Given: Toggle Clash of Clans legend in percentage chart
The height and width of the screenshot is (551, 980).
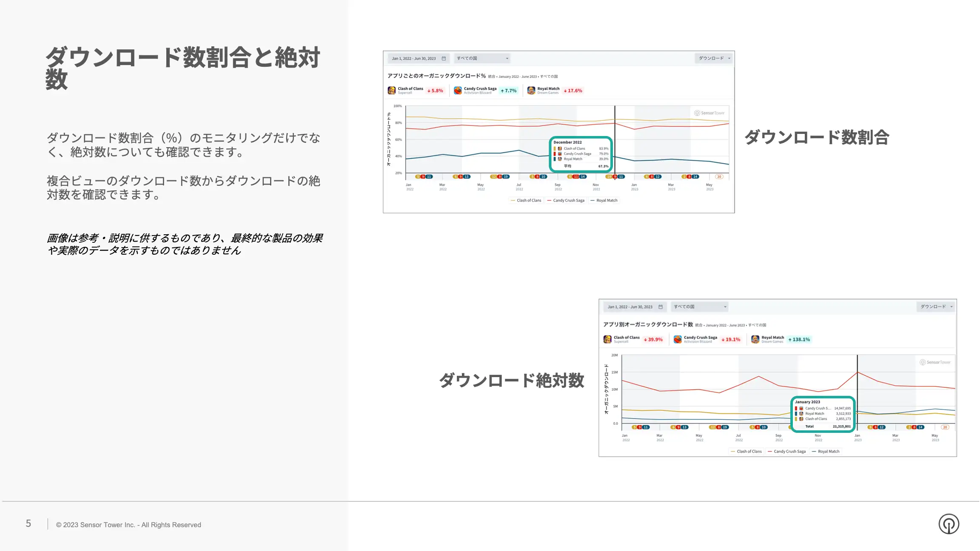Looking at the screenshot, I should (526, 201).
